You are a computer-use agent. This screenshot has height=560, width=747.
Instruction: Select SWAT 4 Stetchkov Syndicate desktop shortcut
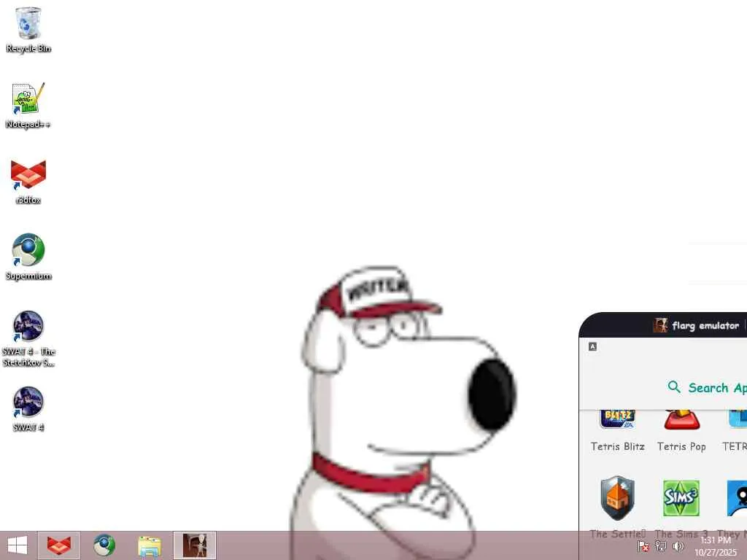(28, 338)
